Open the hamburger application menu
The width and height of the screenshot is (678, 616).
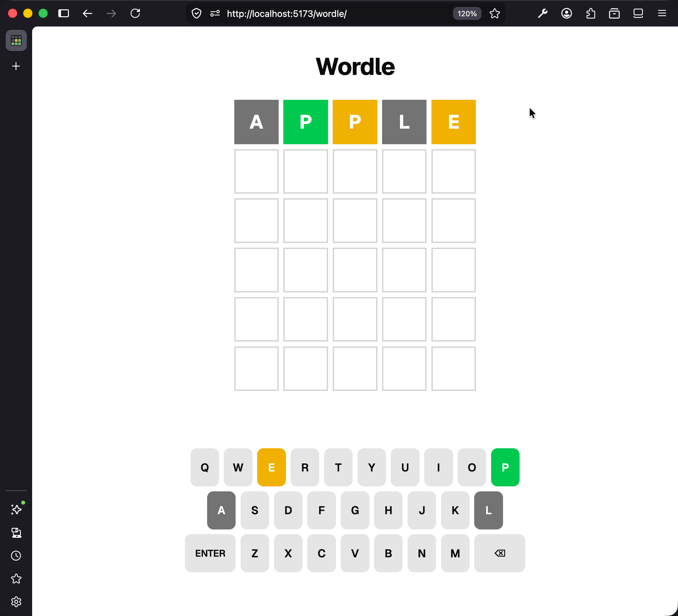[x=662, y=14]
